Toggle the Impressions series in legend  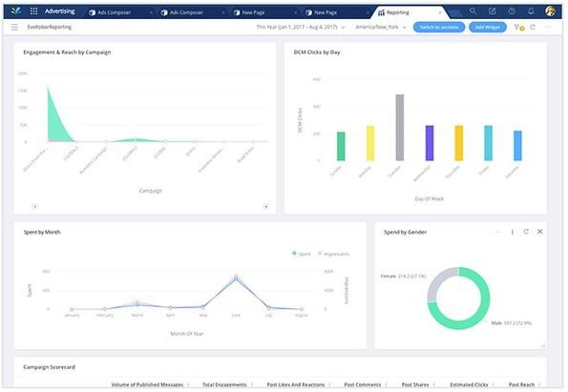pos(333,254)
